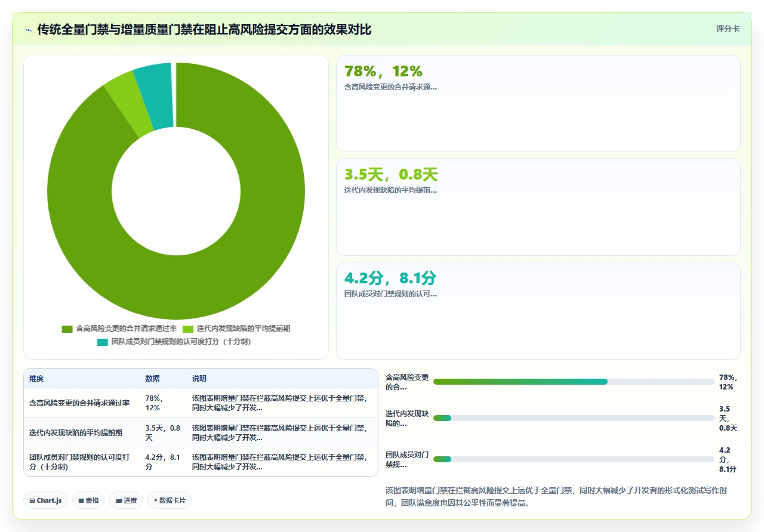Open the 78%，12% data card

click(x=538, y=104)
